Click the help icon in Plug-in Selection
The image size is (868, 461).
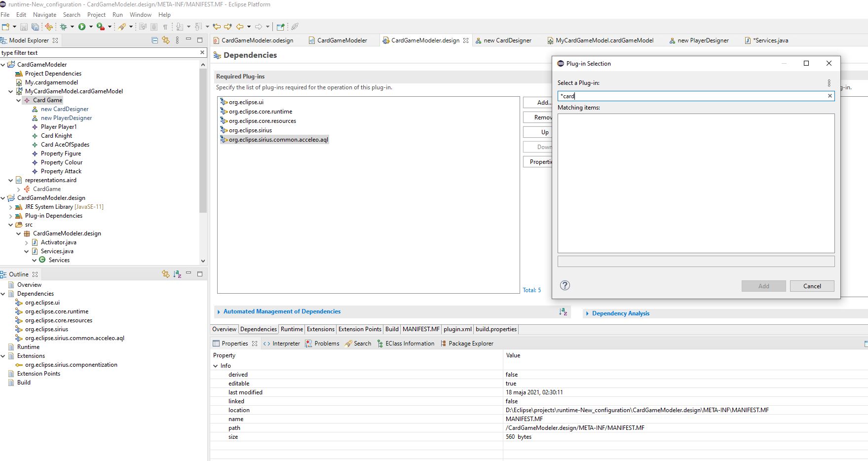coord(565,285)
